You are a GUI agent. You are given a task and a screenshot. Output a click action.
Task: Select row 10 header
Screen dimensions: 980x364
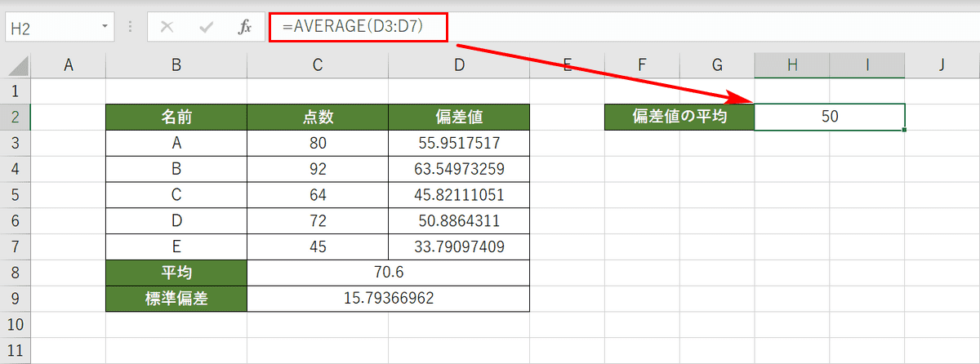[x=16, y=325]
